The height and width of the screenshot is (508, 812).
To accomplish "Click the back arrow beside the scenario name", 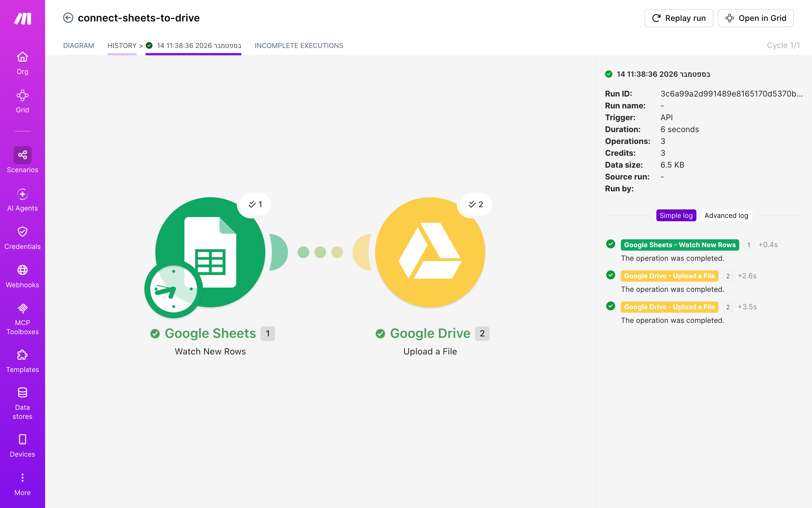I will (68, 18).
